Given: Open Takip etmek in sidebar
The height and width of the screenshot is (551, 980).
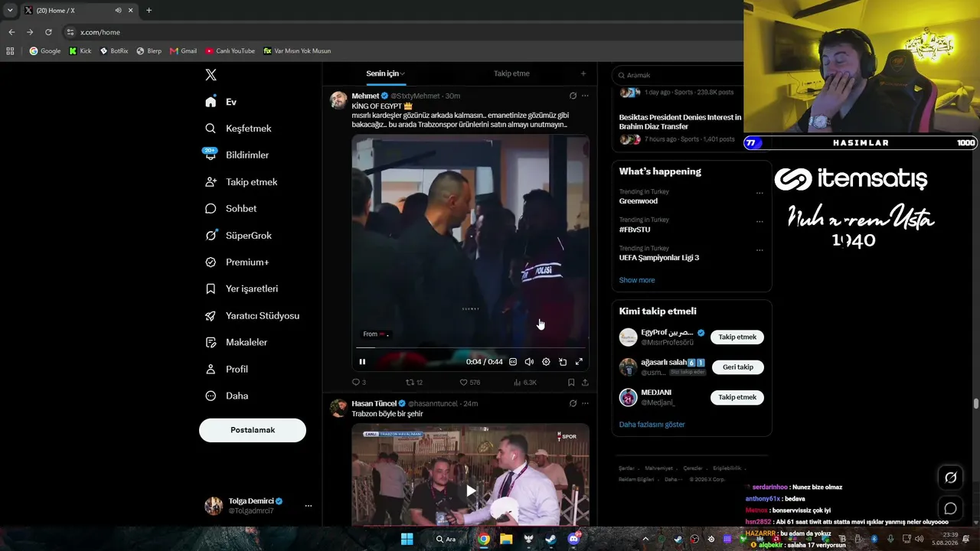Looking at the screenshot, I should click(x=241, y=182).
